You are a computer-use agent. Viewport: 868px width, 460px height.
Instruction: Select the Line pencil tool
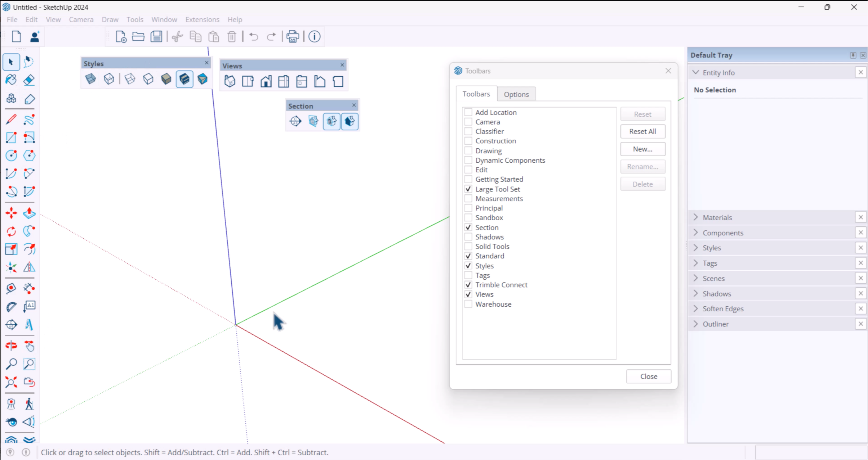coord(11,119)
